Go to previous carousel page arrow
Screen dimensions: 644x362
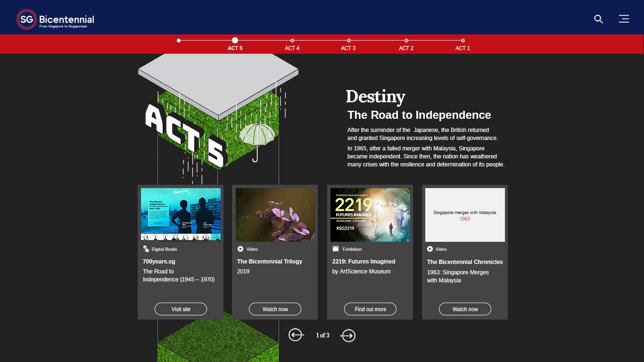click(x=296, y=335)
